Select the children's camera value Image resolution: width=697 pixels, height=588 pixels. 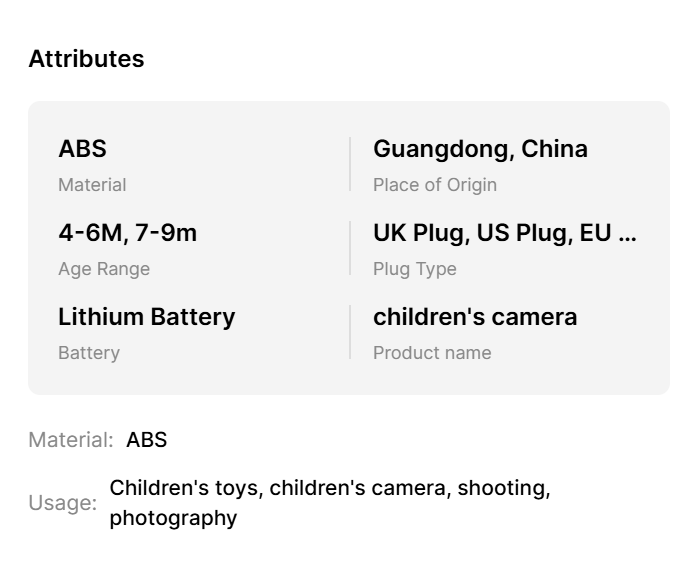pyautogui.click(x=475, y=317)
